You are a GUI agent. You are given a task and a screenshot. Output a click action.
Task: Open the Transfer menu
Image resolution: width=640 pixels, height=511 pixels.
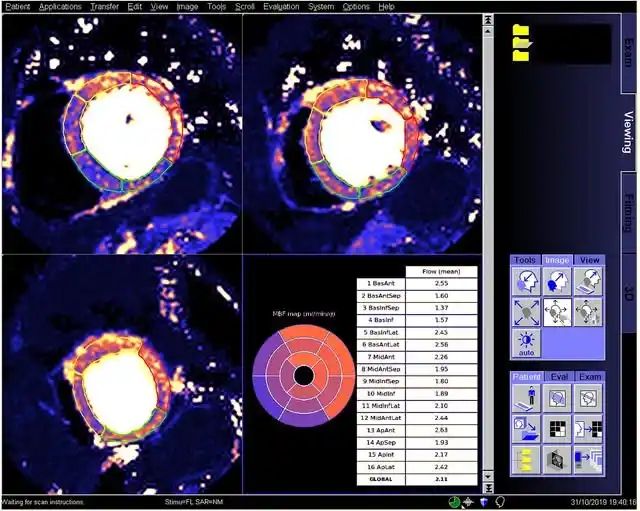(x=104, y=7)
